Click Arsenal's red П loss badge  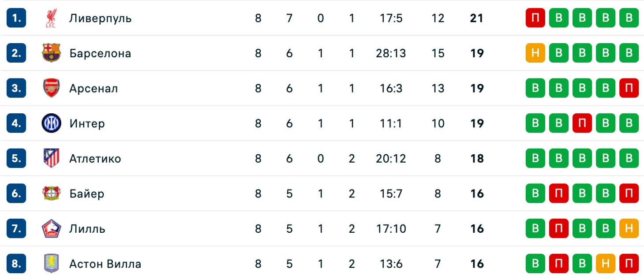click(x=629, y=88)
